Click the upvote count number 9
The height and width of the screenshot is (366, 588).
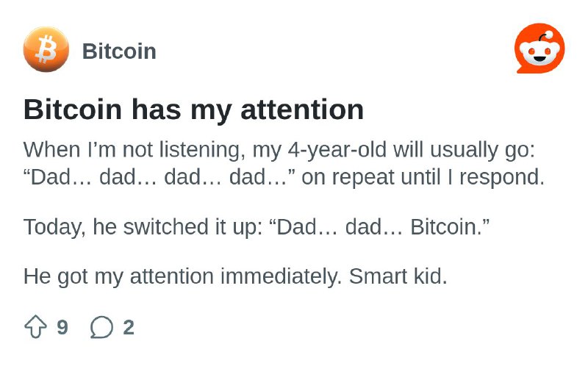[62, 327]
